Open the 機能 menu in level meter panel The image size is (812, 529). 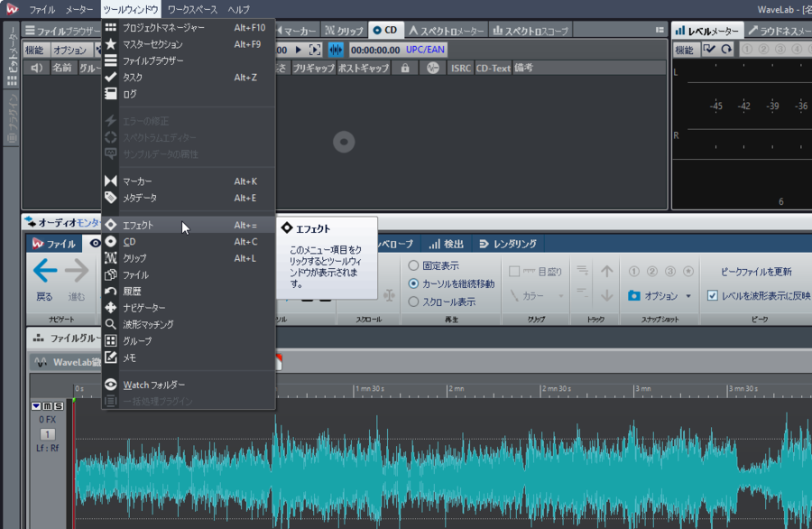[685, 50]
